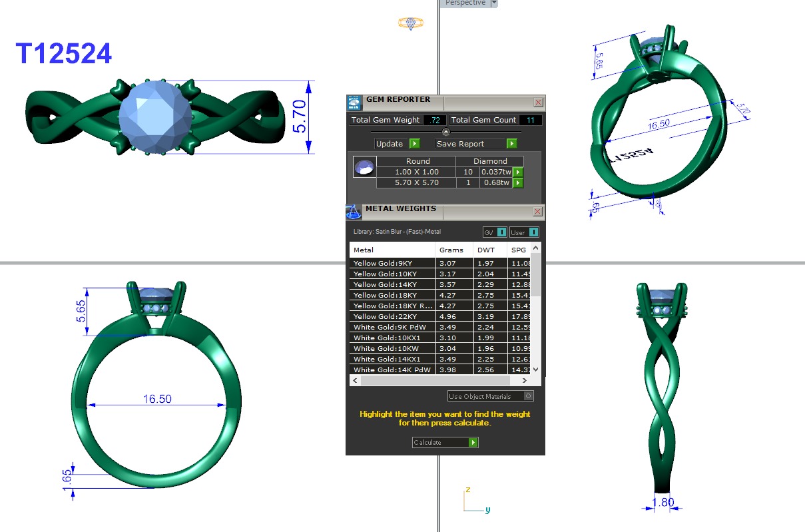Screen dimensions: 805x532
Task: Collapse Gem Reporter with the round arrow handle
Action: click(x=445, y=132)
